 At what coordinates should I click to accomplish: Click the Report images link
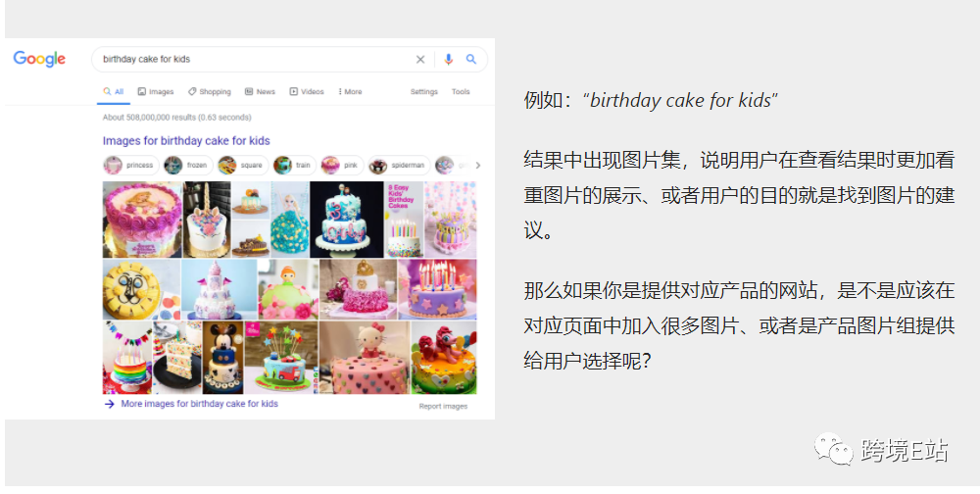point(443,407)
